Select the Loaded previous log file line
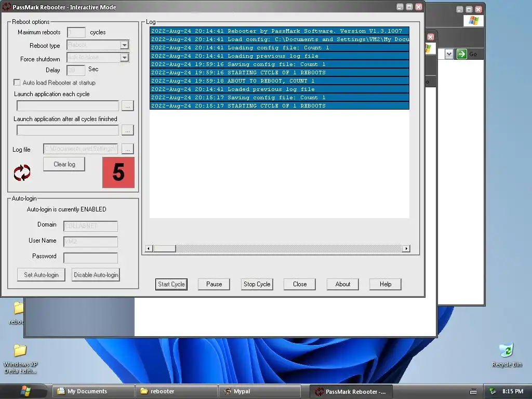The image size is (532, 399). (x=279, y=89)
